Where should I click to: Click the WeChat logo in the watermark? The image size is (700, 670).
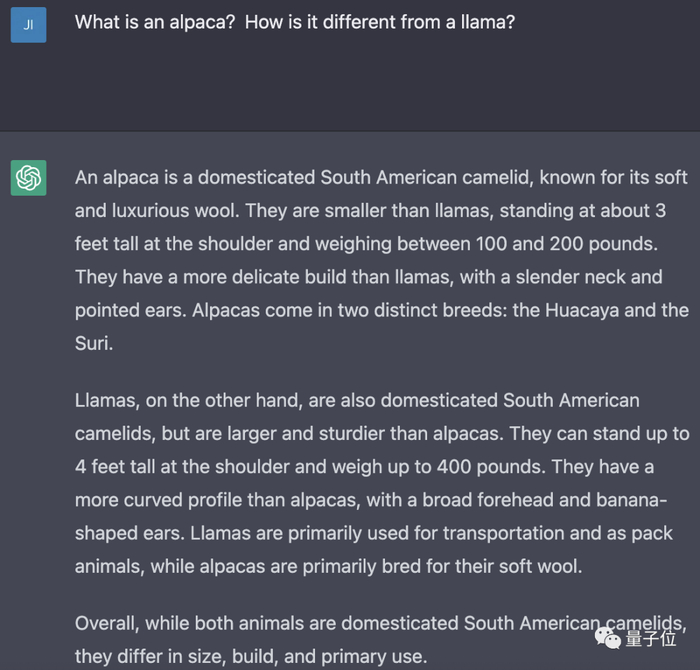coord(607,637)
